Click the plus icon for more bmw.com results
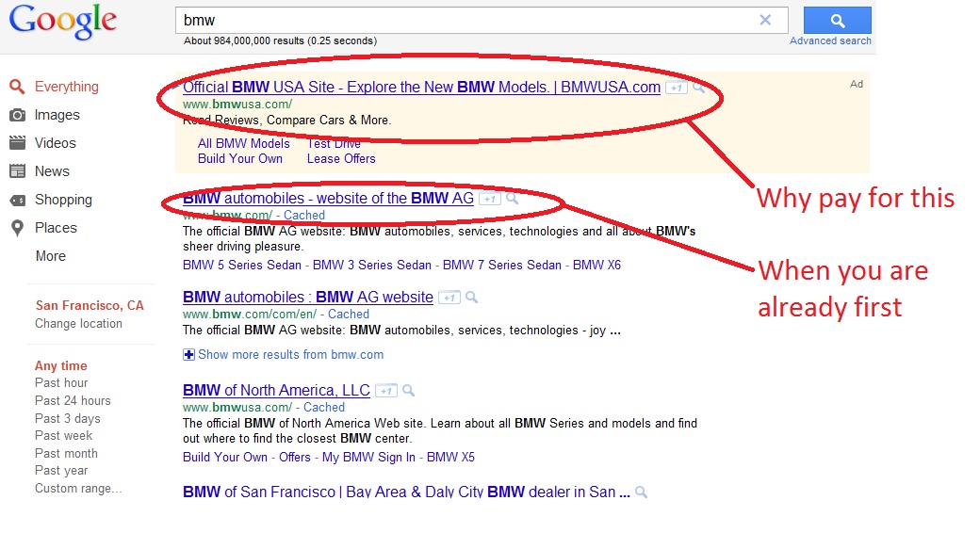 click(188, 355)
